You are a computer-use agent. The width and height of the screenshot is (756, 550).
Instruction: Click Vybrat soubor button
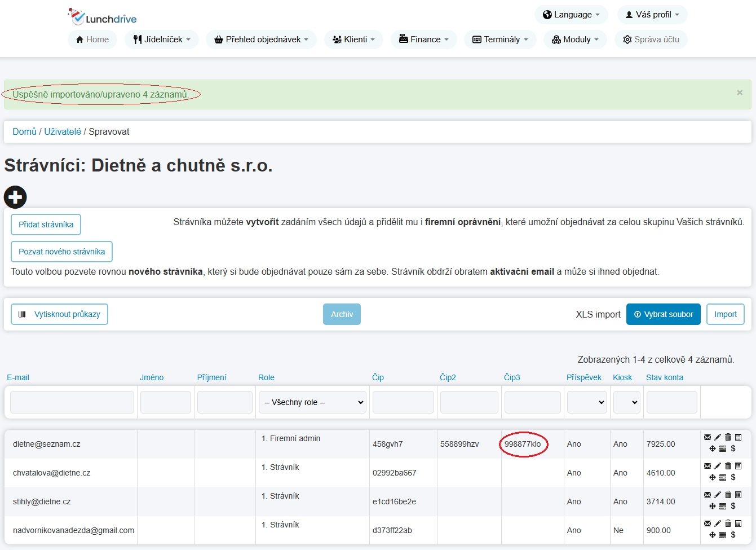tap(664, 314)
